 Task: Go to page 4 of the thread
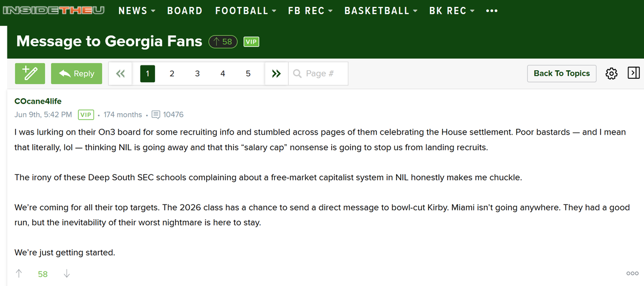pos(223,74)
